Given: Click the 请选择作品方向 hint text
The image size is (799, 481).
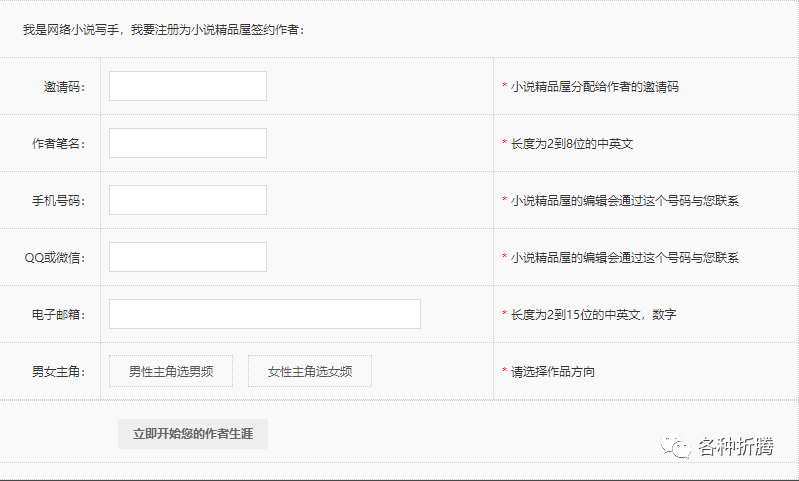Looking at the screenshot, I should click(x=553, y=372).
